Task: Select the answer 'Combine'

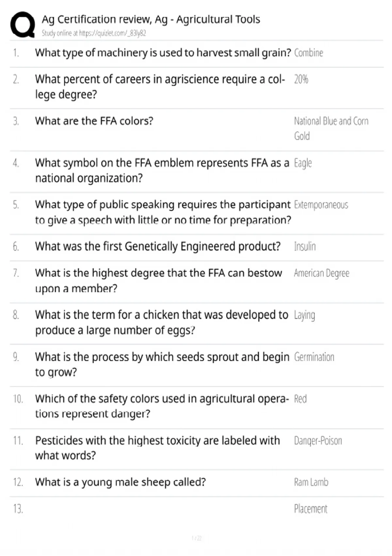Action: tap(308, 53)
